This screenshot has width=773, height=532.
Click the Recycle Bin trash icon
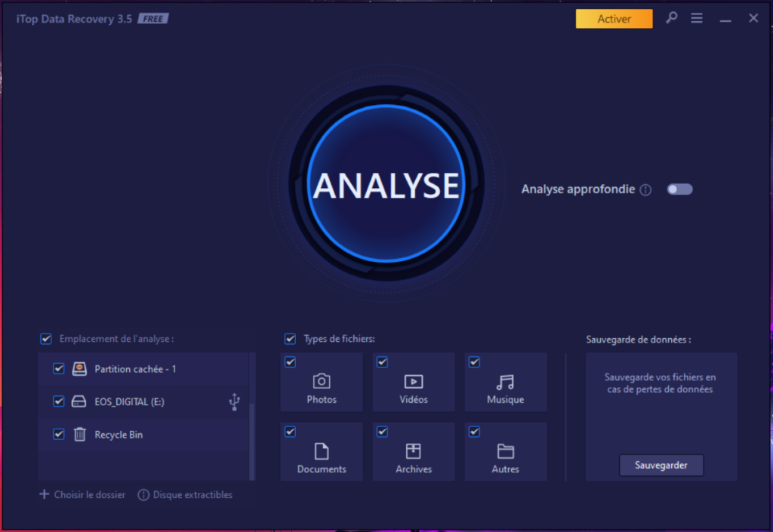click(x=79, y=434)
